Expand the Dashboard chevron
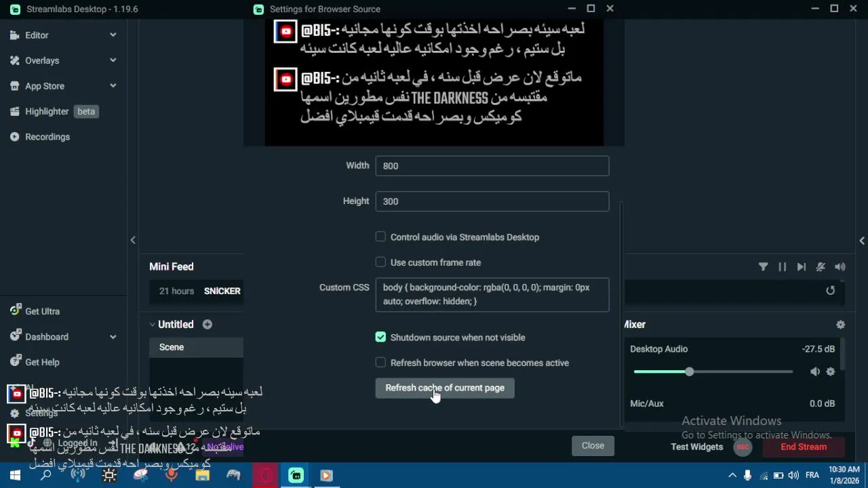The width and height of the screenshot is (868, 488). pos(113,336)
